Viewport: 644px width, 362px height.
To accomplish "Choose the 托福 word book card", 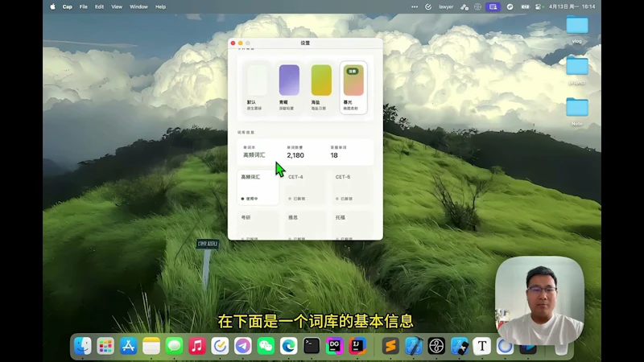I will point(353,225).
